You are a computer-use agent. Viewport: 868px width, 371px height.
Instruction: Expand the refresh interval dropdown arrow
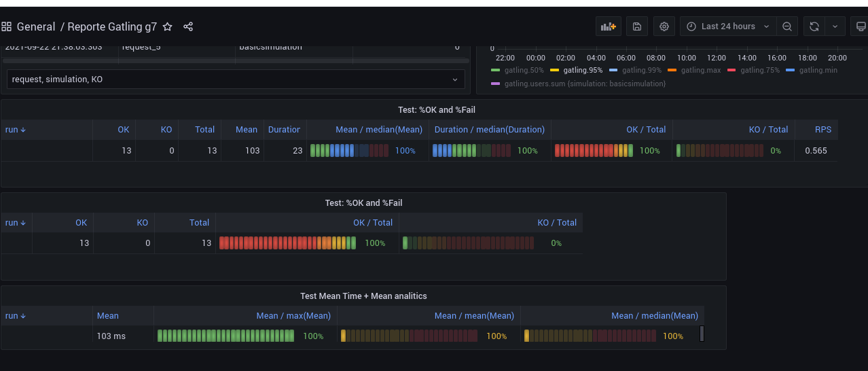[x=835, y=26]
